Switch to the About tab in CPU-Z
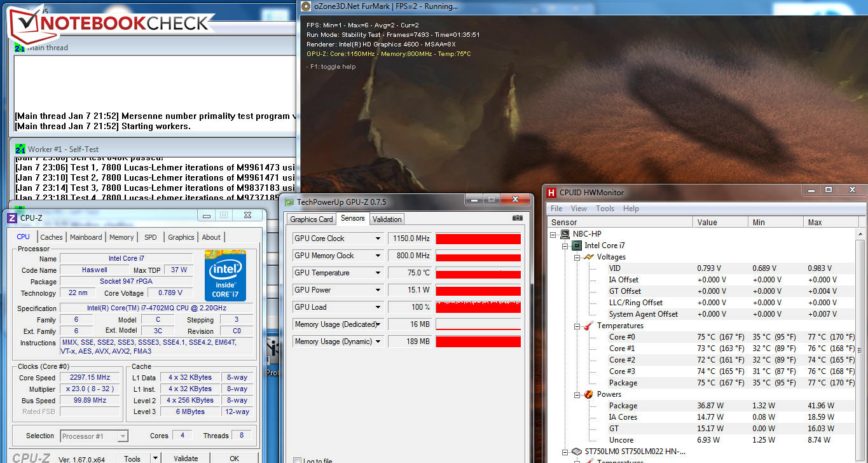This screenshot has height=463, width=868. (x=211, y=237)
